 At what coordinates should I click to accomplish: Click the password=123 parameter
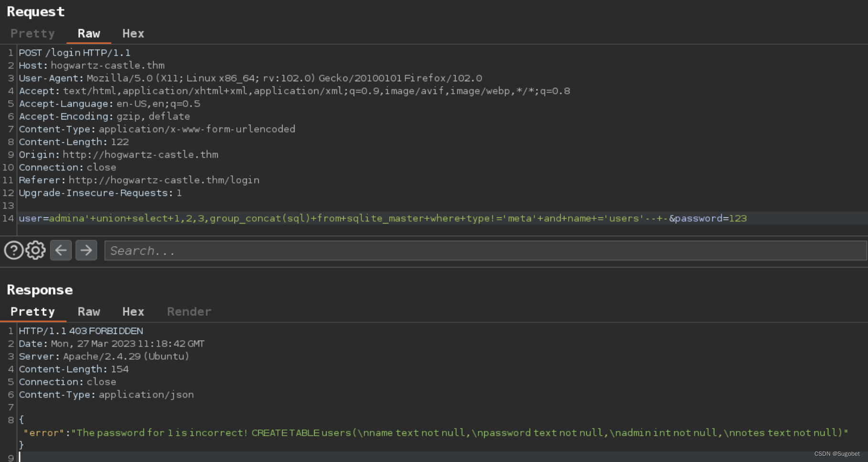click(x=710, y=218)
